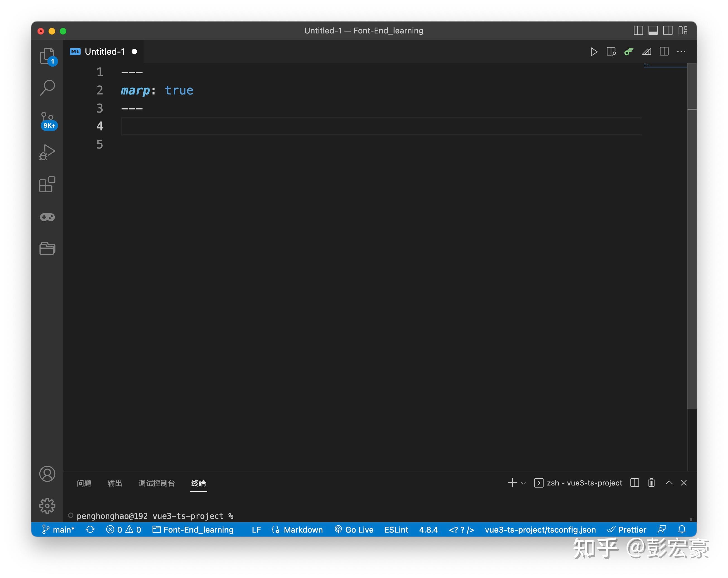Toggle primary sidebar layout button in title bar
The image size is (728, 578).
point(638,30)
